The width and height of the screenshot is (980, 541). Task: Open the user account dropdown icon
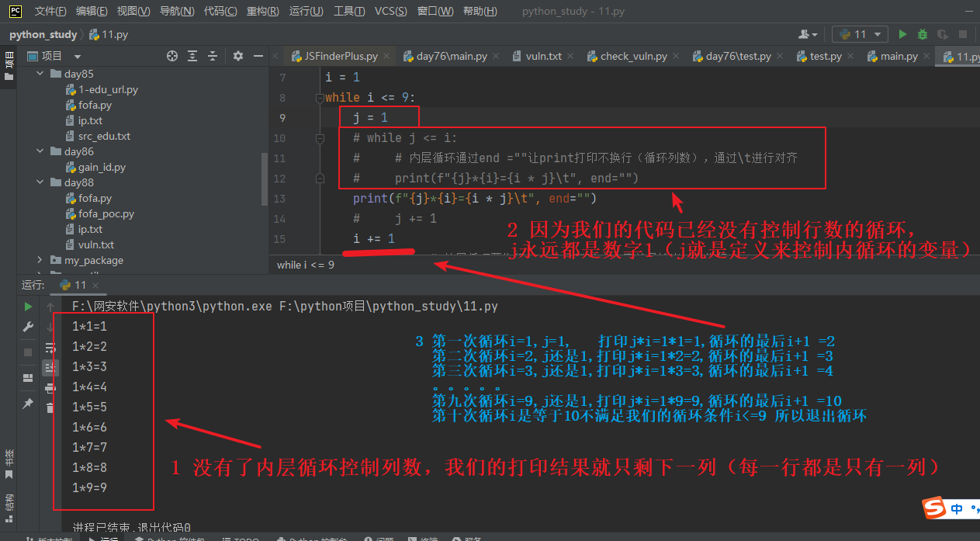pos(808,34)
